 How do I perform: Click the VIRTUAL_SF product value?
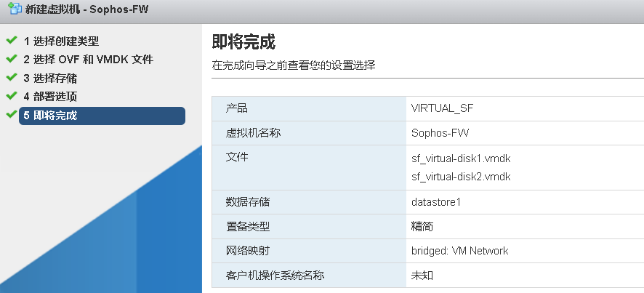pyautogui.click(x=442, y=109)
